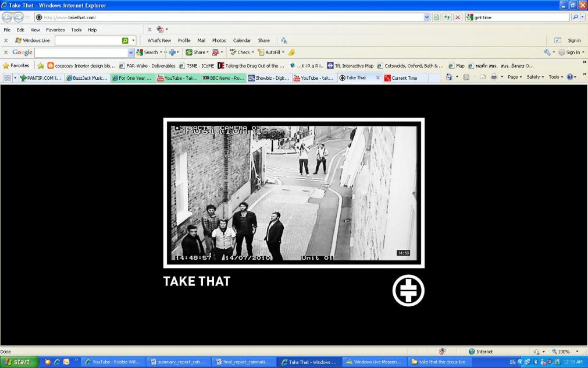
Task: Click the Print icon in the command bar
Action: [x=494, y=77]
